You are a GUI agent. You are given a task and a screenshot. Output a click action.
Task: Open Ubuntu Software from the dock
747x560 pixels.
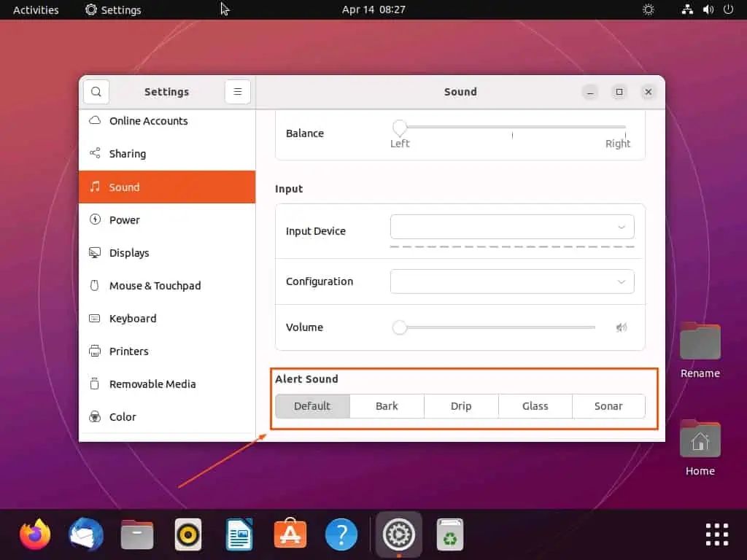(290, 533)
